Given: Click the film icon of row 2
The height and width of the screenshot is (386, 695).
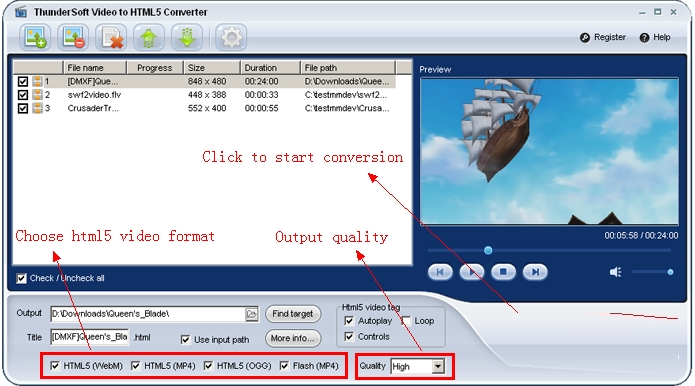Looking at the screenshot, I should coord(37,95).
